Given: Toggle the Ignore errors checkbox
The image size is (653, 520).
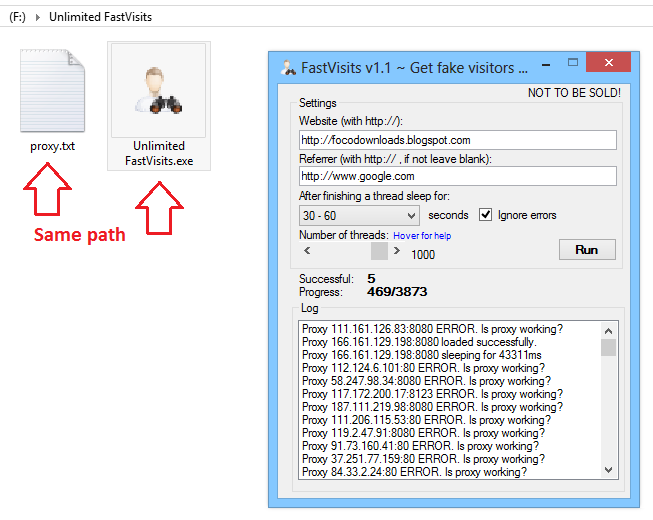Looking at the screenshot, I should click(485, 215).
